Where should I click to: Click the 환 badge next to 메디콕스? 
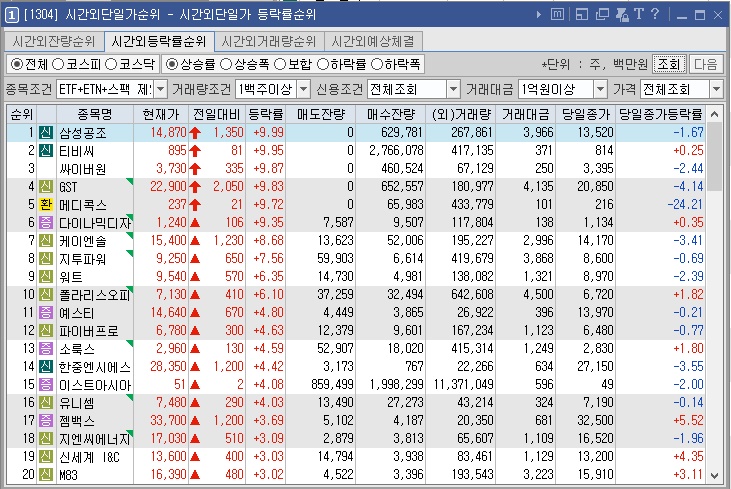point(46,205)
